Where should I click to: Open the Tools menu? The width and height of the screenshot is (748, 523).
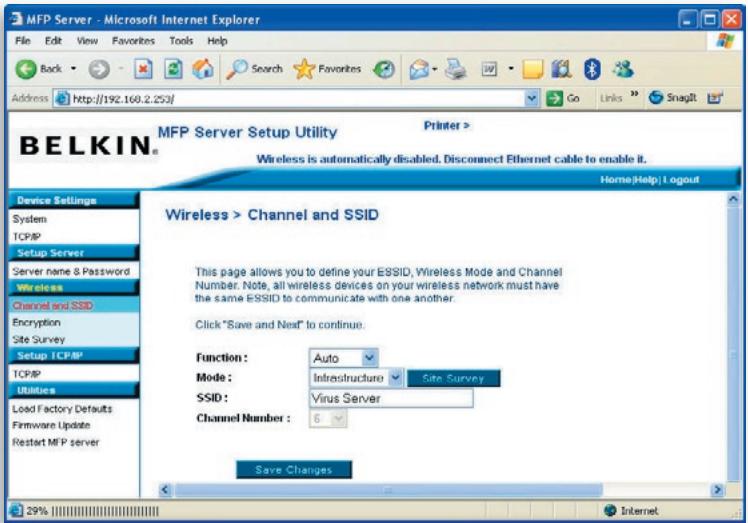pyautogui.click(x=181, y=41)
